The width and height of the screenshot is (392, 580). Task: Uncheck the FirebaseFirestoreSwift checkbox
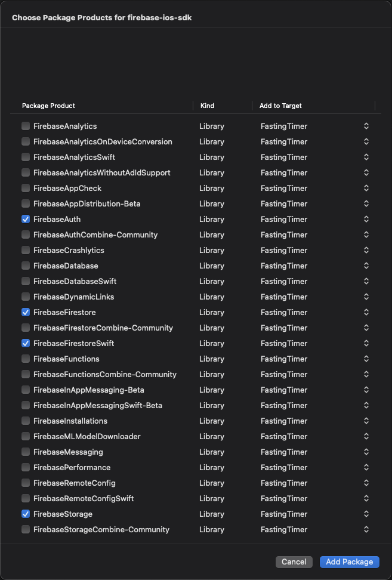coord(26,343)
